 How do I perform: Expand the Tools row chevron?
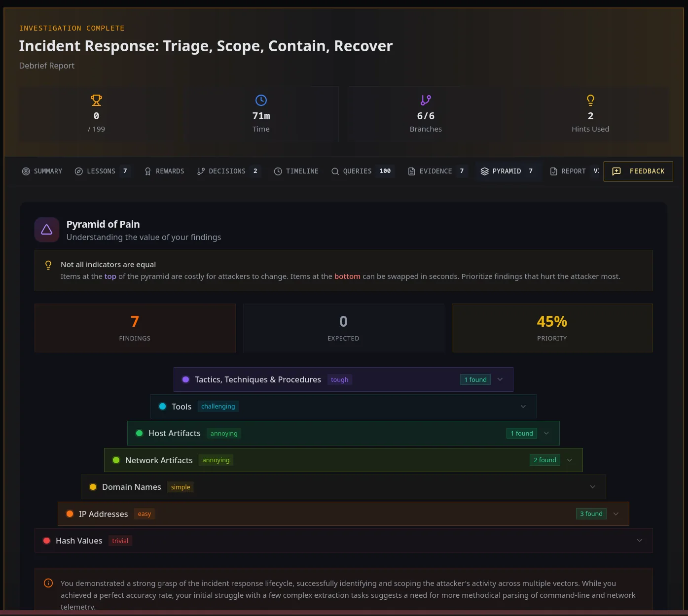tap(523, 407)
